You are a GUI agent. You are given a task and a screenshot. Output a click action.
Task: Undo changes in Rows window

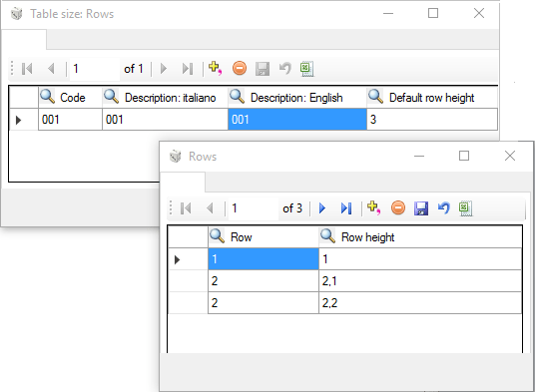(x=443, y=207)
